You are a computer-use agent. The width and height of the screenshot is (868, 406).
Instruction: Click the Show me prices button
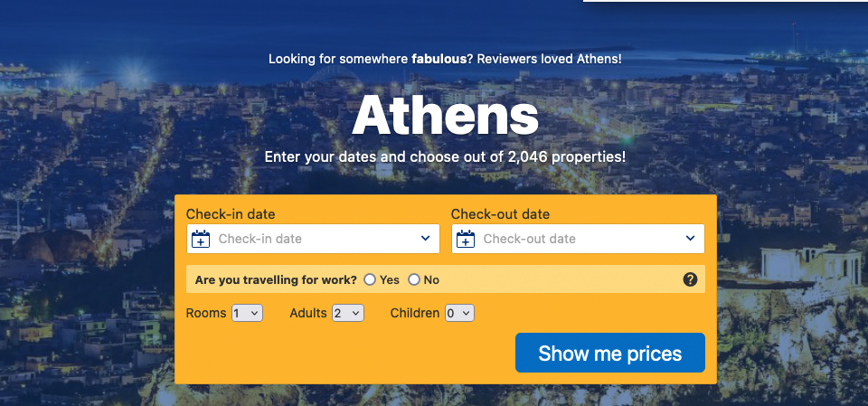click(x=610, y=353)
